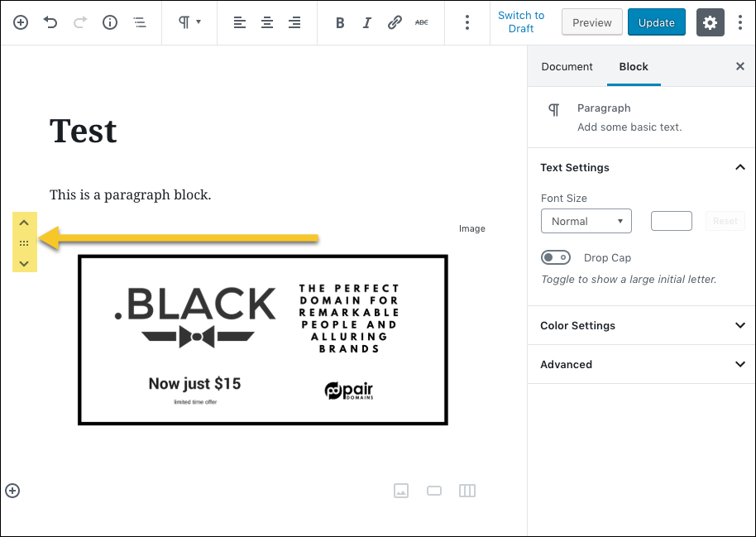Insert a link with the chain icon
Viewport: 756px width, 537px height.
[395, 22]
